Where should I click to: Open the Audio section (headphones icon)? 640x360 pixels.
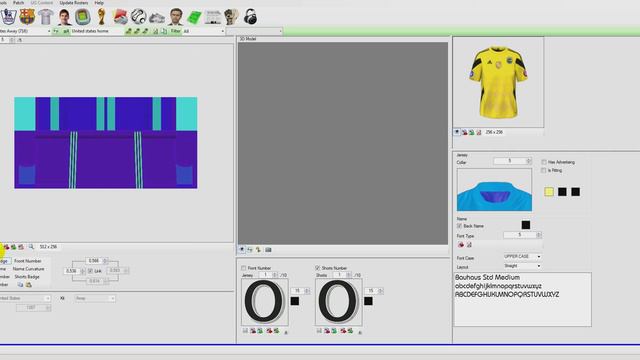250,17
